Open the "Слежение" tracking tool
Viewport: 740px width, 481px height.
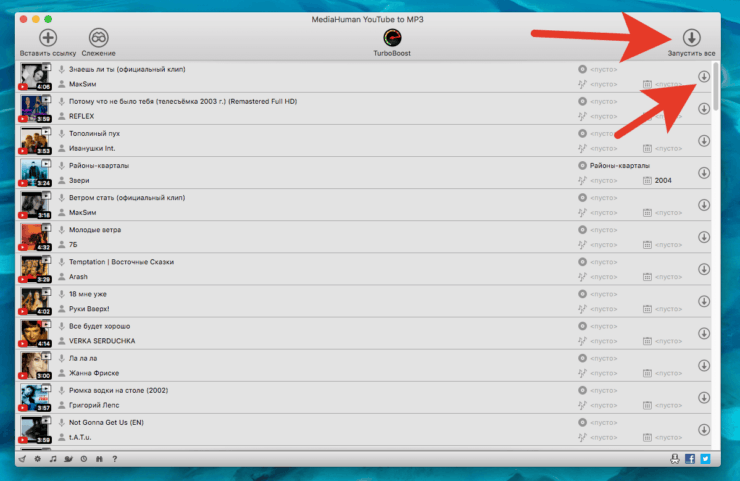pyautogui.click(x=99, y=42)
